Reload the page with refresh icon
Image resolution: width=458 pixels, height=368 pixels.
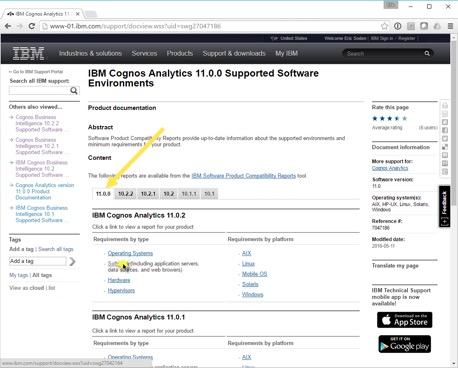pos(32,26)
